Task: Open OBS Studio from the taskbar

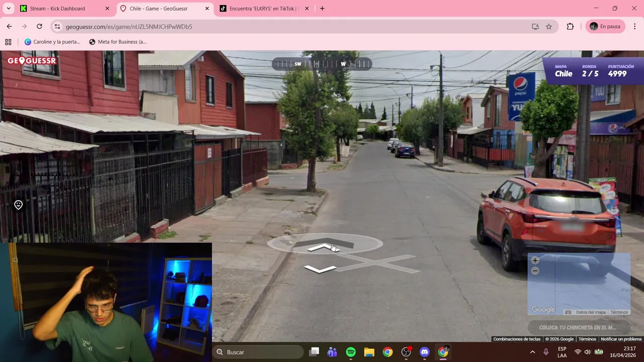Action: point(406,352)
